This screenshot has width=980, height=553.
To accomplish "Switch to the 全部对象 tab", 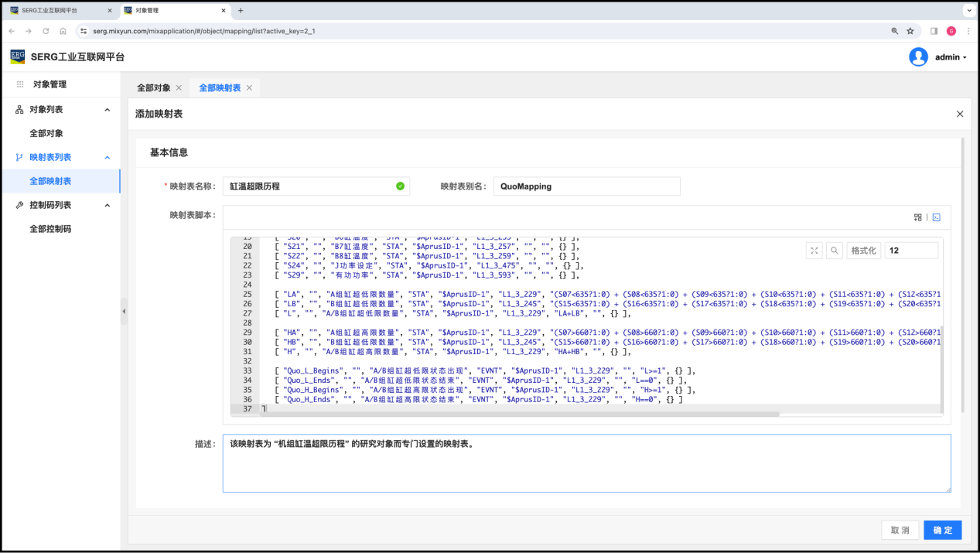I will [x=153, y=88].
